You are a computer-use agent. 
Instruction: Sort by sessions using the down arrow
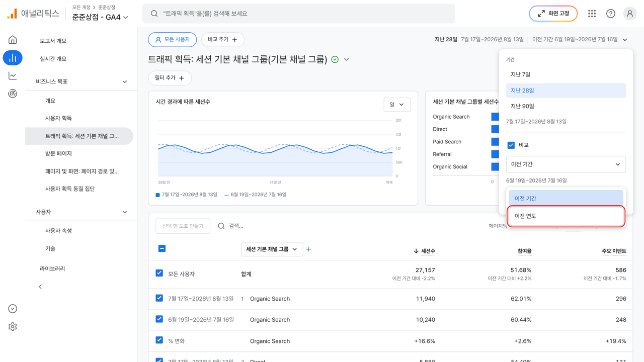point(416,251)
